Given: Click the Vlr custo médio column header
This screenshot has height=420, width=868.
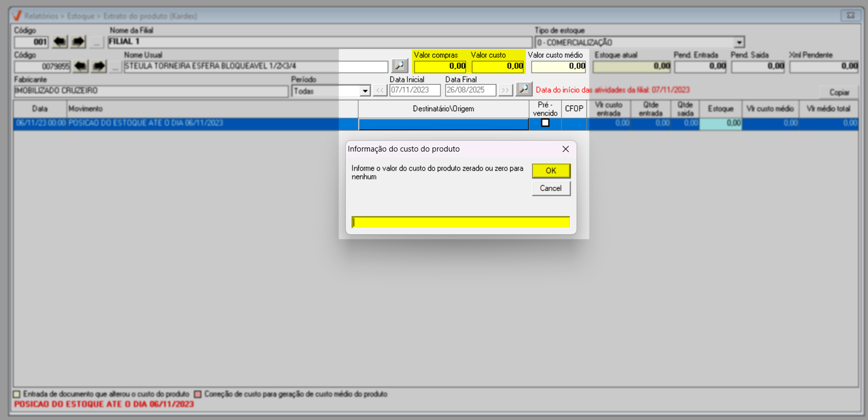Looking at the screenshot, I should pos(770,109).
